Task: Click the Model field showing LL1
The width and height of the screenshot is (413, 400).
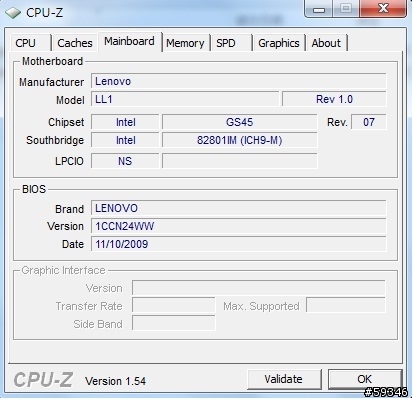Action: point(185,99)
